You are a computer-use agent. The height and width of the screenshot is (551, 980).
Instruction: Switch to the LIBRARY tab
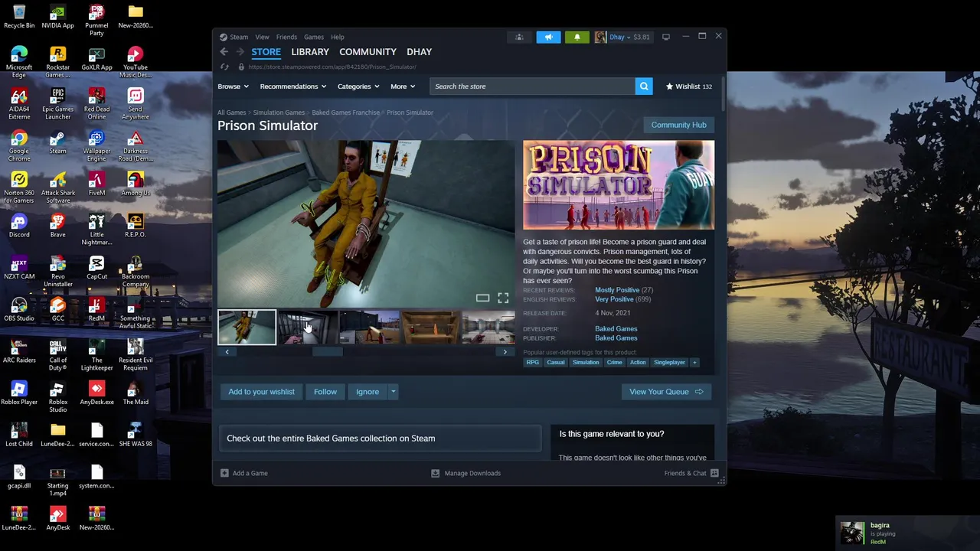[x=310, y=52]
